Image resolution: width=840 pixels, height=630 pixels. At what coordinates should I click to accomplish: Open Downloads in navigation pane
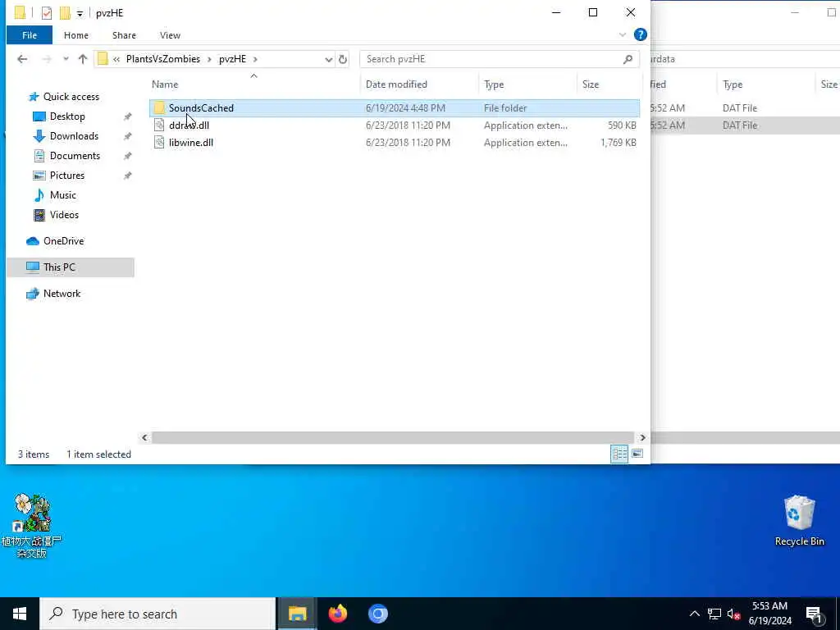pyautogui.click(x=74, y=136)
